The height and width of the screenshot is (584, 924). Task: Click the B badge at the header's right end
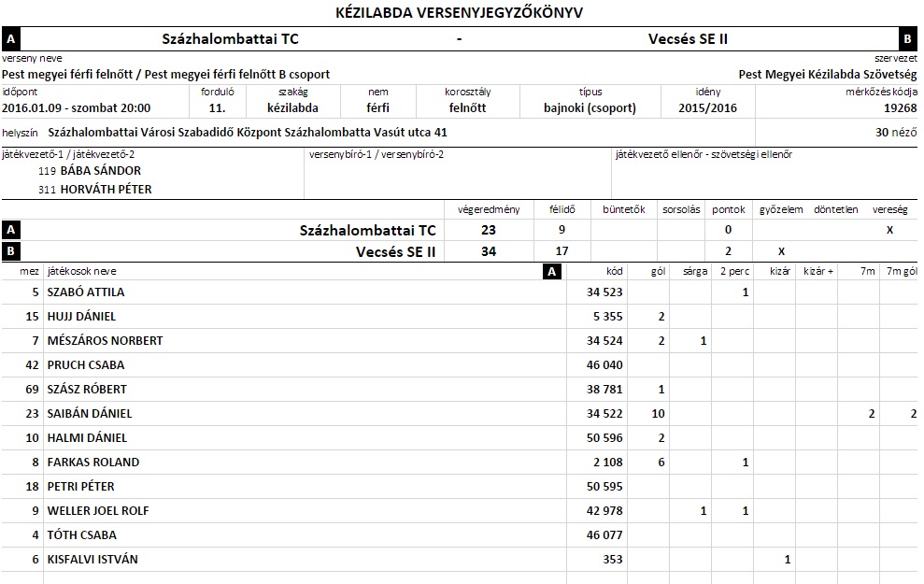pyautogui.click(x=907, y=39)
